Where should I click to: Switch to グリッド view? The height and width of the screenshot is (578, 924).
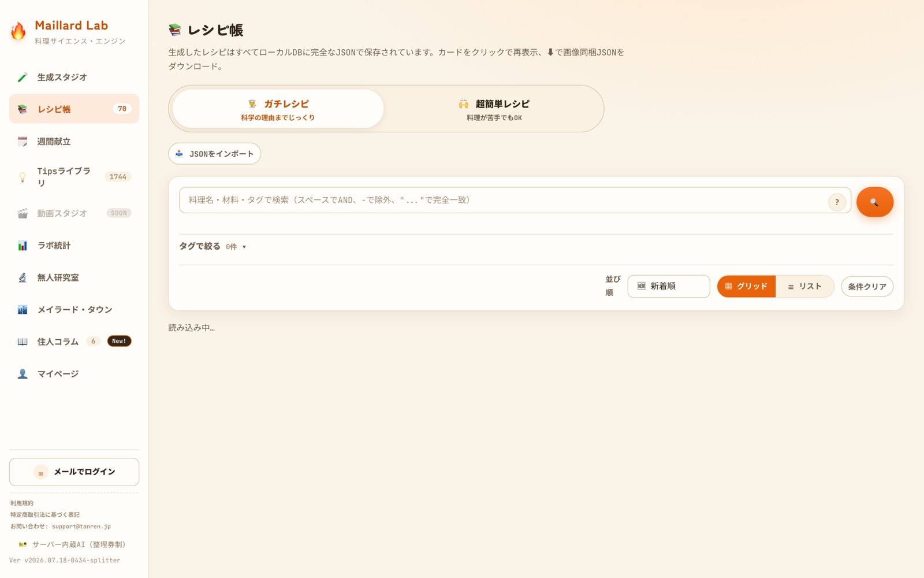(746, 286)
